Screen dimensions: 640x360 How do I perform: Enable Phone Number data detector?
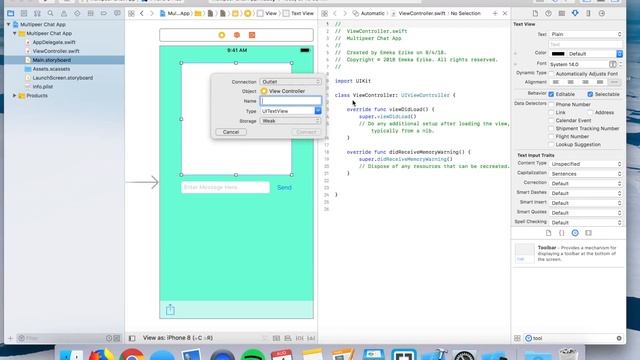[551, 104]
